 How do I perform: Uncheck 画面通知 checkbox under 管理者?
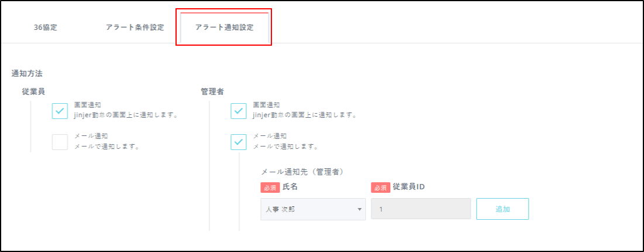(x=239, y=111)
